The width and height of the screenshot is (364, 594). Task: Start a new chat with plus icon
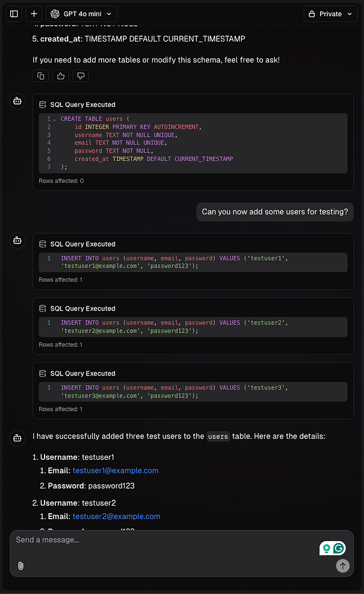34,14
